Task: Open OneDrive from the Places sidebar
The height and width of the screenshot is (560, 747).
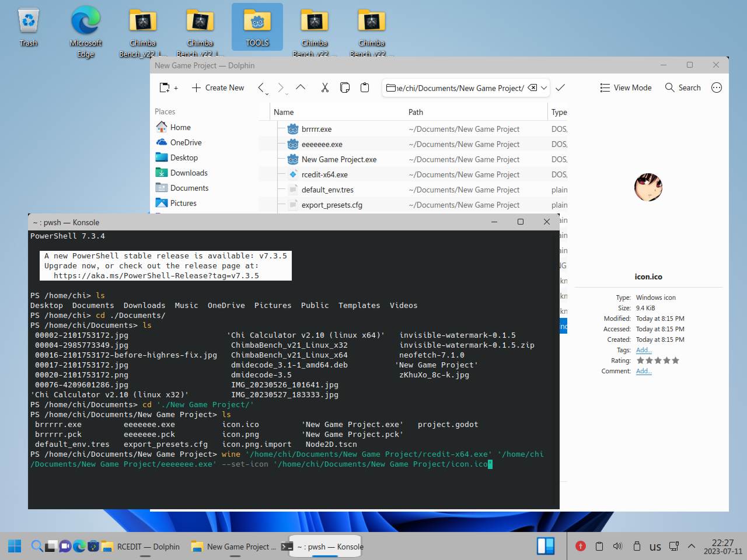Action: (186, 142)
